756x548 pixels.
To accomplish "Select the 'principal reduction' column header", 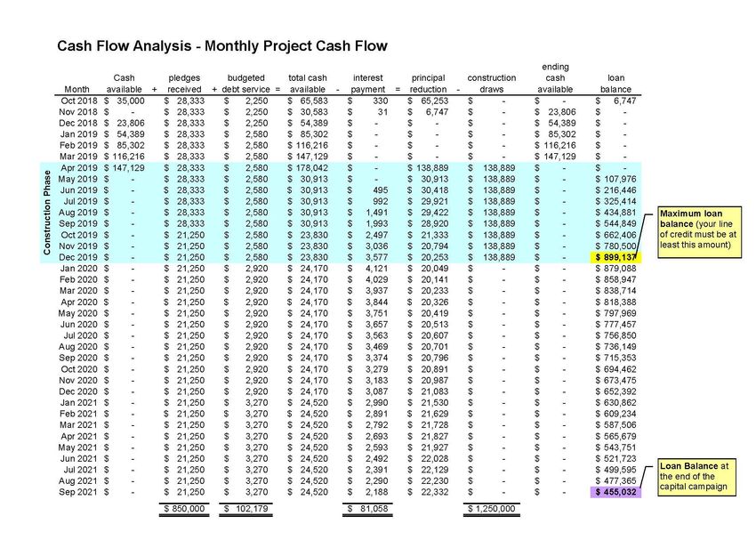I will coord(428,84).
